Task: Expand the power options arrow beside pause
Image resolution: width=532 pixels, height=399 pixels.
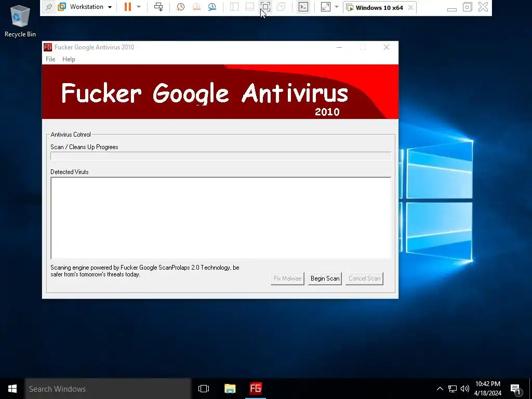Action: click(x=138, y=7)
